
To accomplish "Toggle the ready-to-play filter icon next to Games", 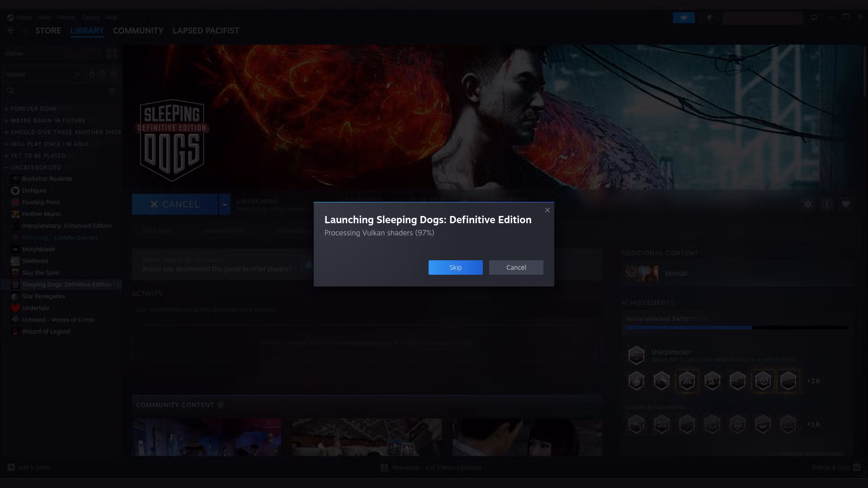I will [113, 74].
